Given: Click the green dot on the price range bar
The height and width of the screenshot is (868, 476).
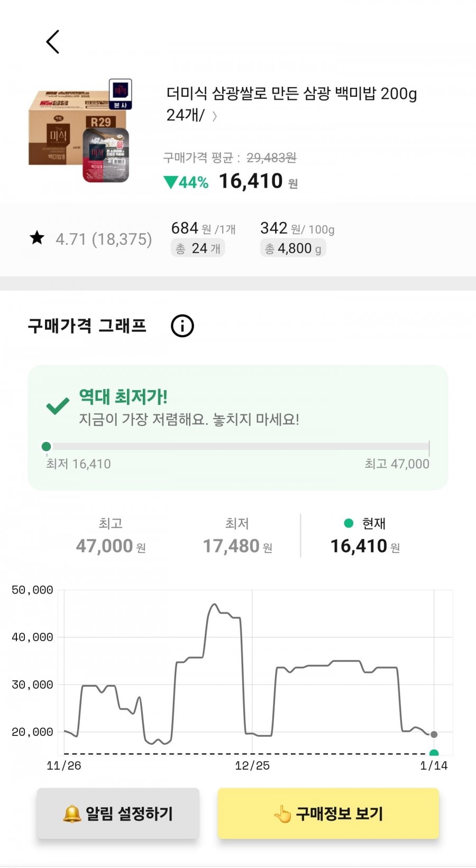Looking at the screenshot, I should click(x=47, y=447).
